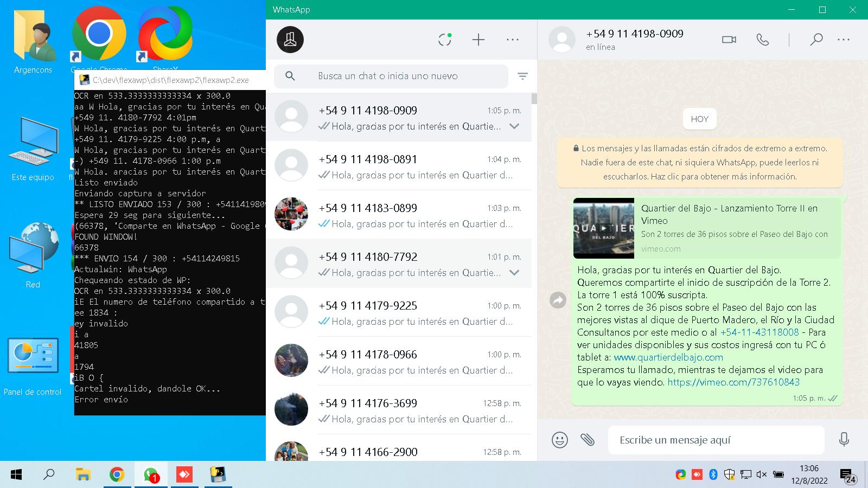Screen dimensions: 868x488
Task: Click the HOY date chip
Action: 700,119
